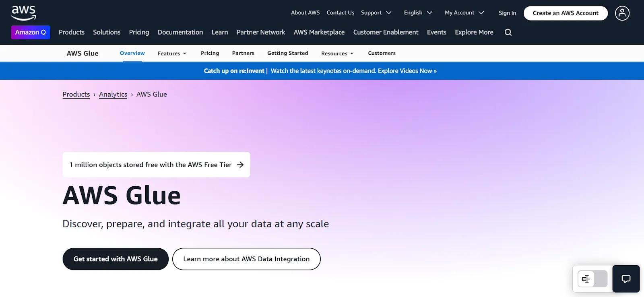Click the About AWS link

(x=305, y=13)
